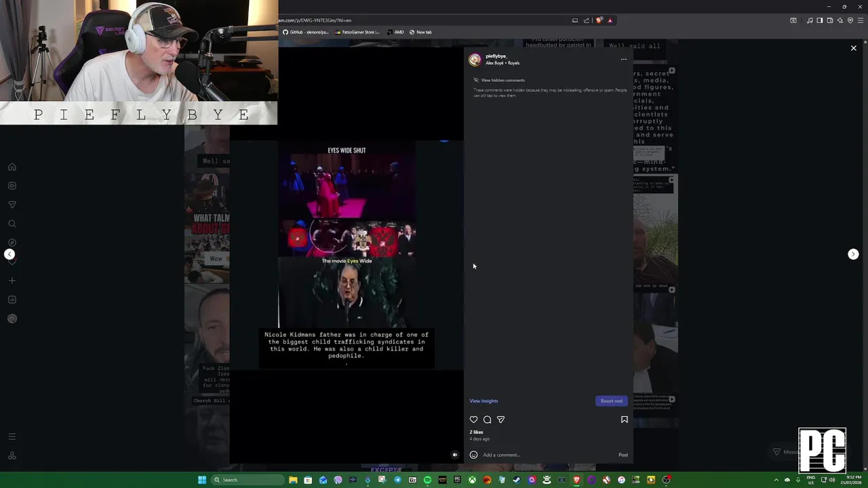The image size is (868, 488).
Task: Expand the system tray hidden icons chevron
Action: 776,480
